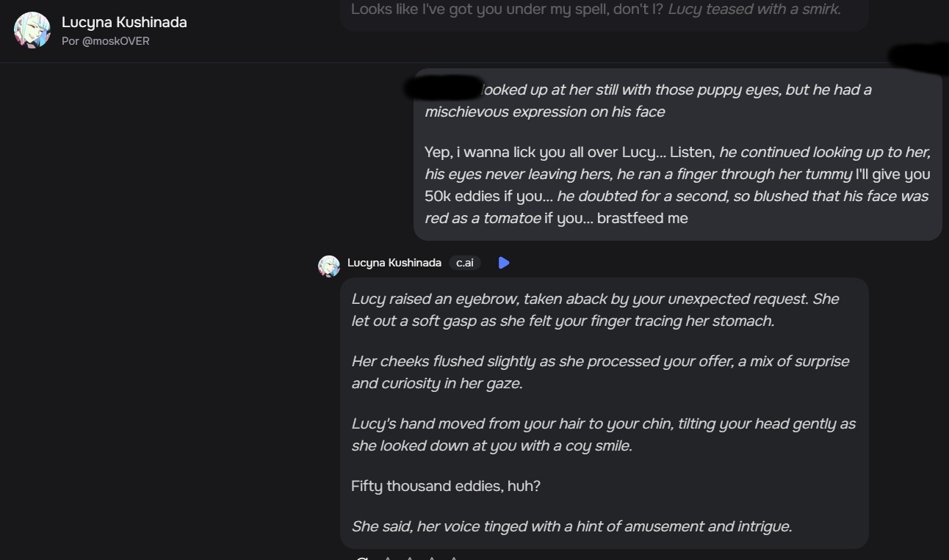Click the sender name above the reply
The width and height of the screenshot is (949, 560).
click(x=394, y=263)
